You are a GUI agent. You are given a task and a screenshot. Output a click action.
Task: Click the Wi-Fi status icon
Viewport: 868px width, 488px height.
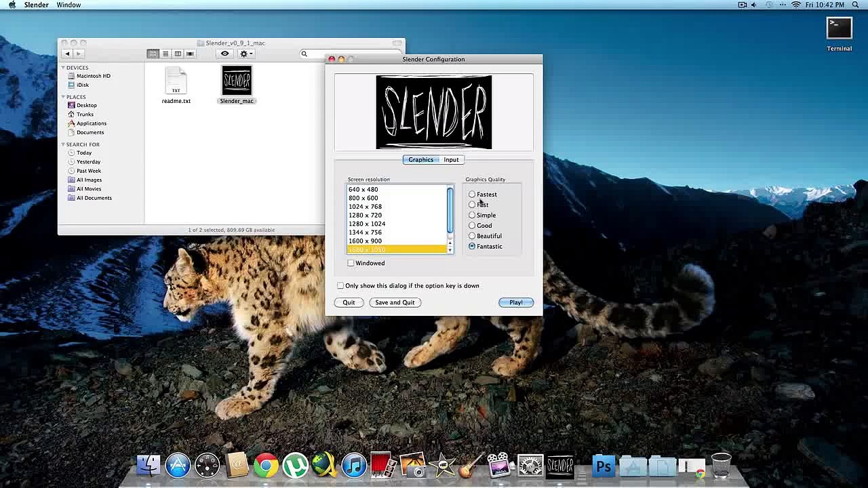[796, 5]
